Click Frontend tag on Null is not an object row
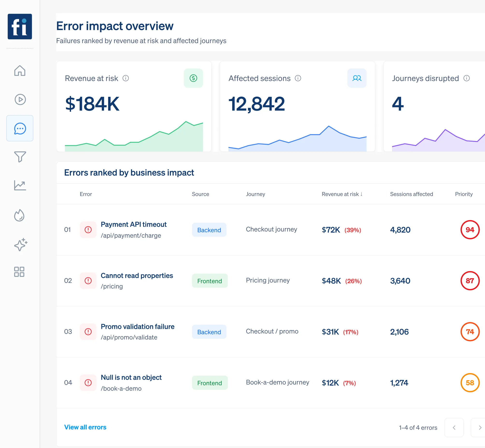This screenshot has width=485, height=448. pyautogui.click(x=210, y=383)
